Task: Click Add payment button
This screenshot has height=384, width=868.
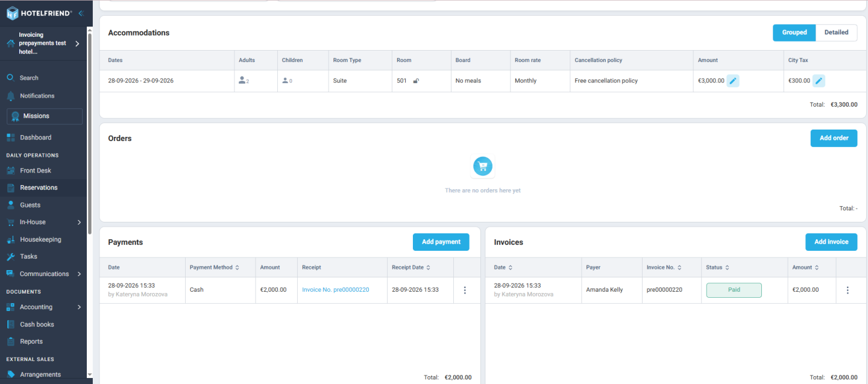Action: pyautogui.click(x=441, y=242)
